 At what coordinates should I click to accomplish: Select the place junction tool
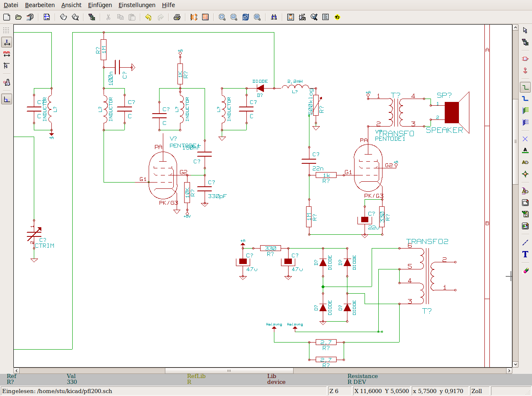point(525,174)
